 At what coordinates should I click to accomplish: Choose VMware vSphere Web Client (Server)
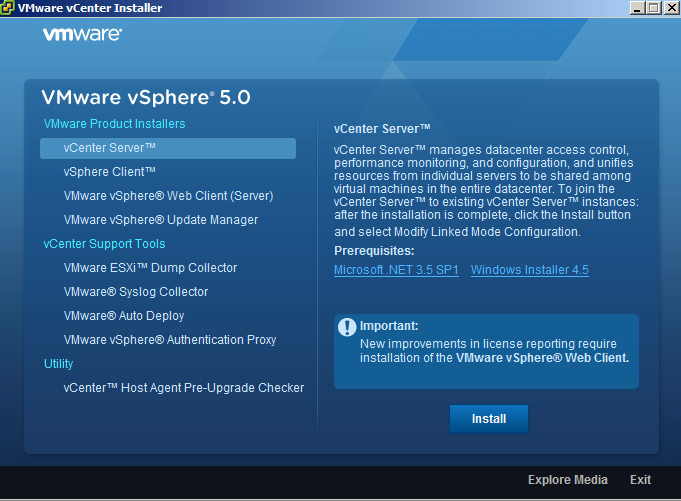coord(168,196)
